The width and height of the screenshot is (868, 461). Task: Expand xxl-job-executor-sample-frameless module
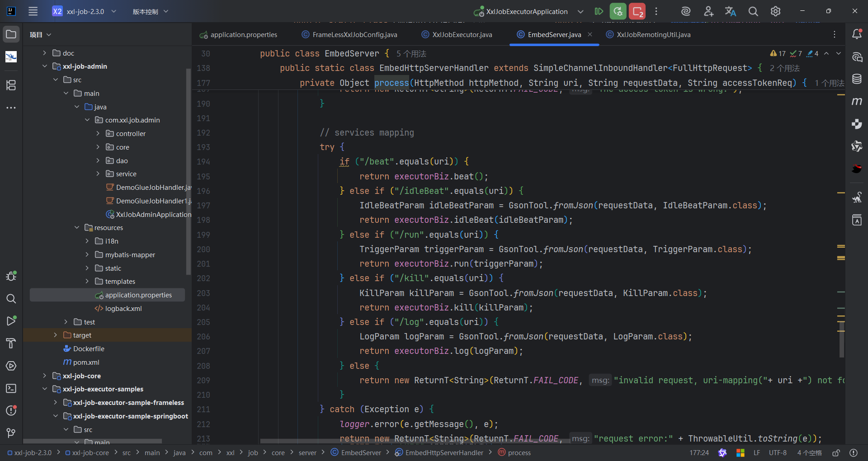pos(55,403)
